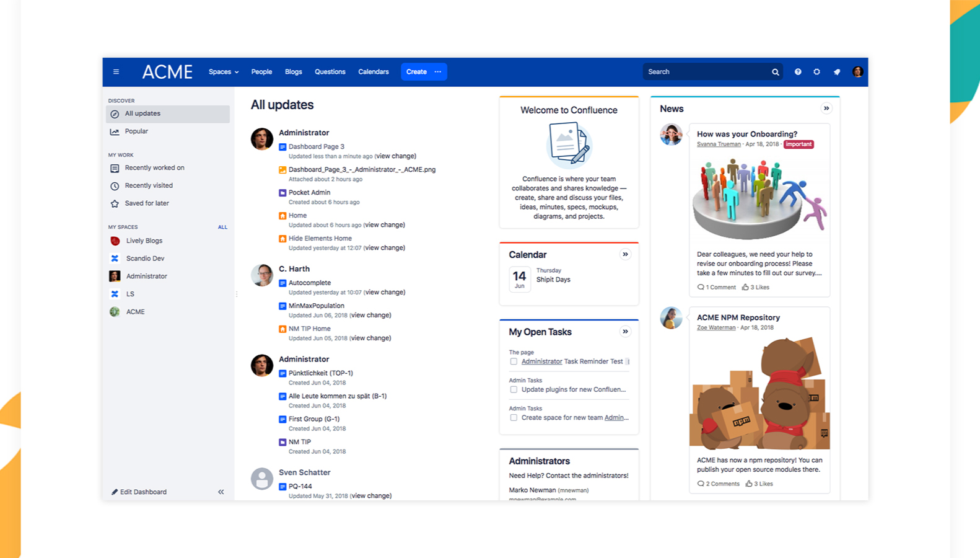Open the user profile avatar in header
This screenshot has width=980, height=558.
(x=857, y=72)
